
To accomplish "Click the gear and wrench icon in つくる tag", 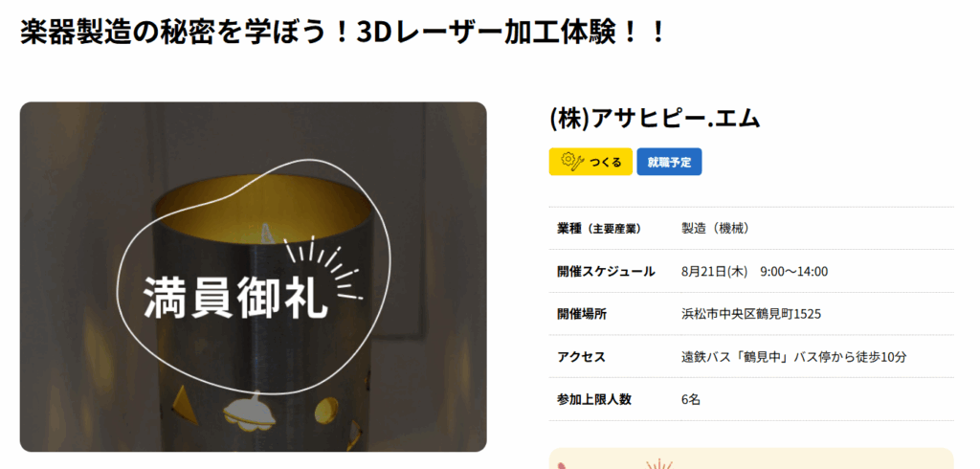I will (x=572, y=161).
